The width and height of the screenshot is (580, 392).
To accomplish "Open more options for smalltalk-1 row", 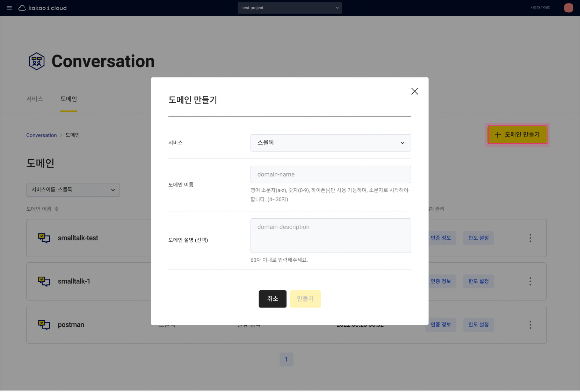I will click(x=530, y=281).
